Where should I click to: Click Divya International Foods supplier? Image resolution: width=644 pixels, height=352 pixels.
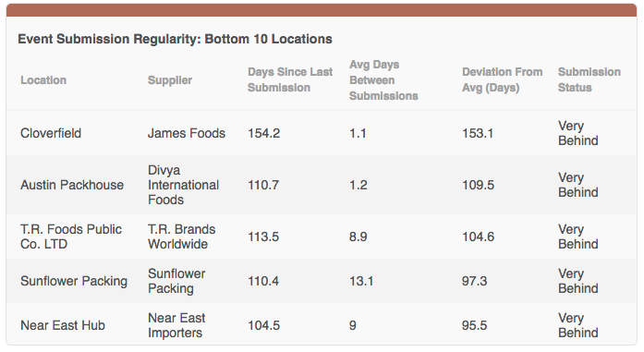(183, 185)
